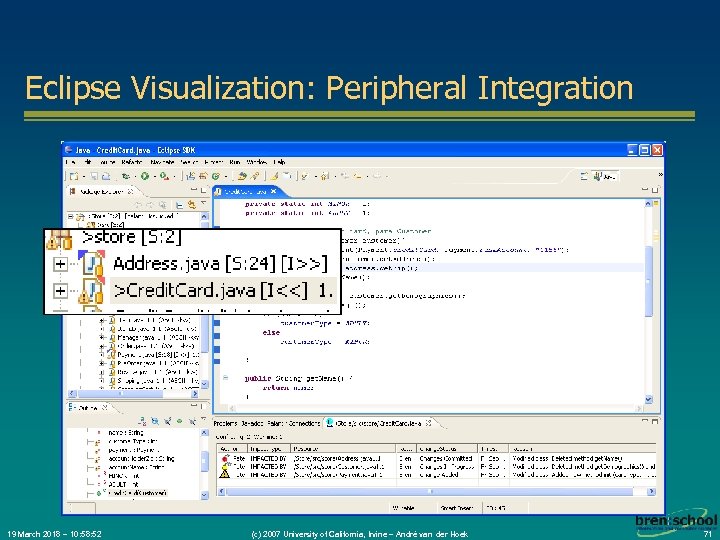Click the Save icon in Eclipse toolbar

95,176
